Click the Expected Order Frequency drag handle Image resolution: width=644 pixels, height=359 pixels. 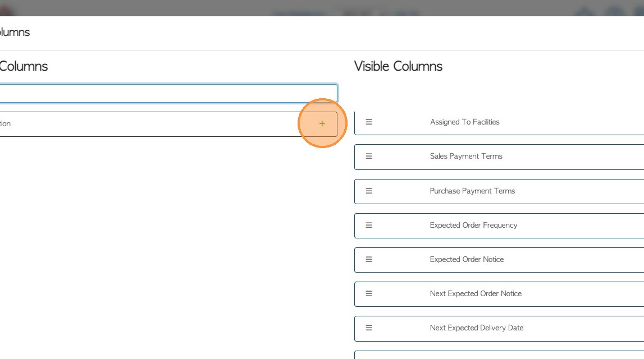coord(369,225)
